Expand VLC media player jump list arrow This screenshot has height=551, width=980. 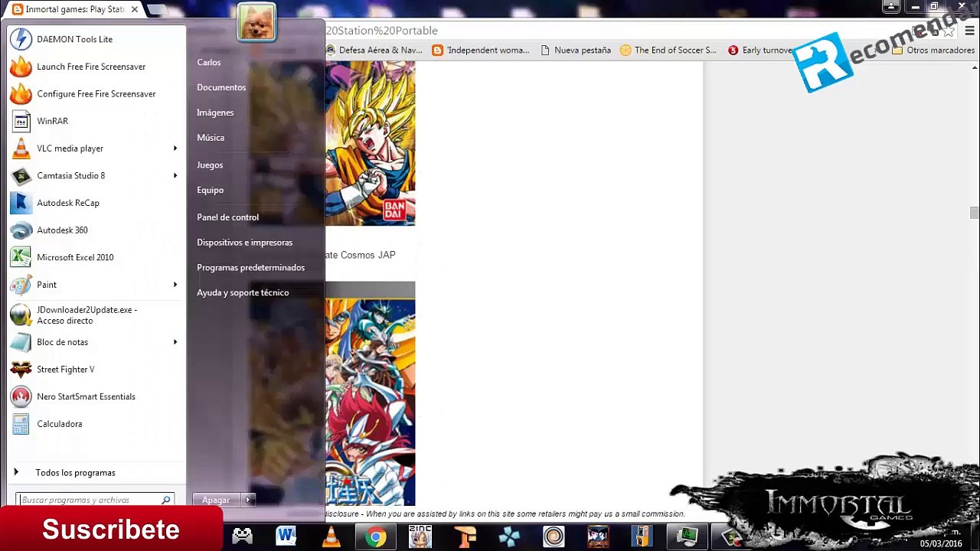click(x=175, y=148)
